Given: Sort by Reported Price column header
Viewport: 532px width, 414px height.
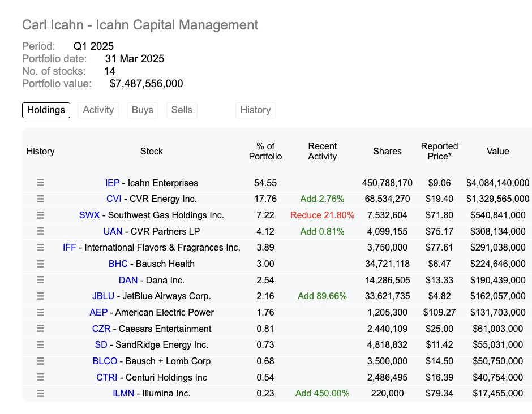Looking at the screenshot, I should [439, 151].
